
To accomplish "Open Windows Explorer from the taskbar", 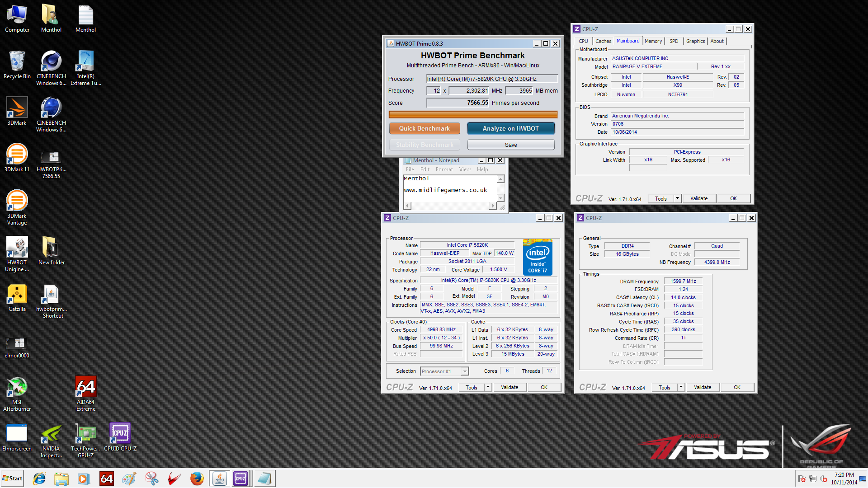I will click(x=61, y=479).
